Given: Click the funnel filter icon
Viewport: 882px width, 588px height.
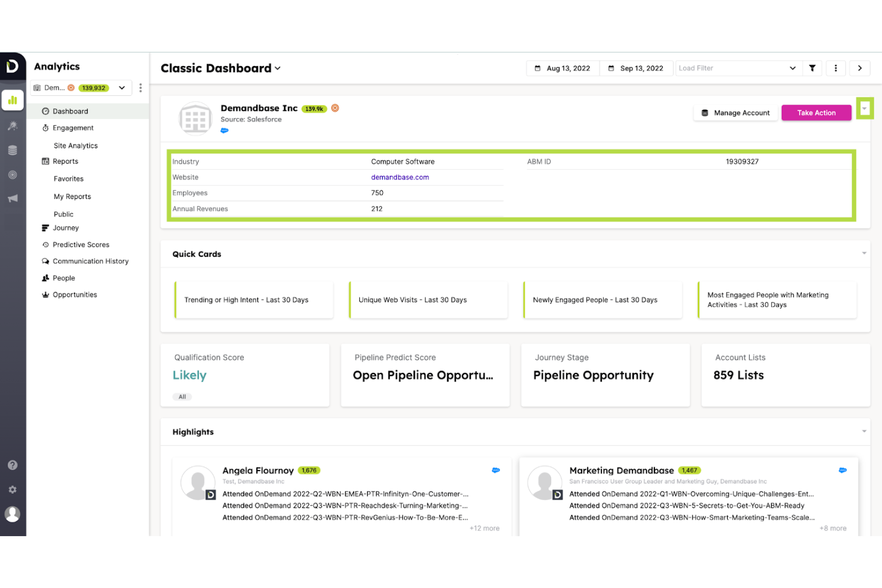Looking at the screenshot, I should (x=812, y=69).
